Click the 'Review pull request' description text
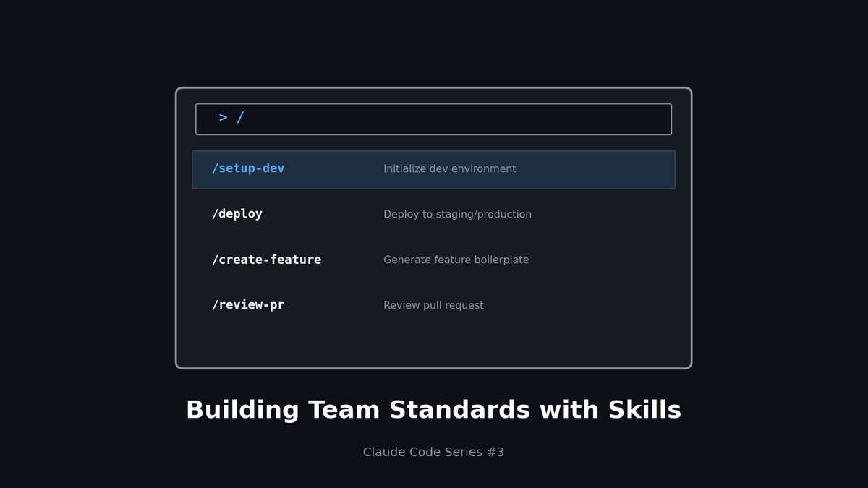This screenshot has width=868, height=488. point(433,305)
